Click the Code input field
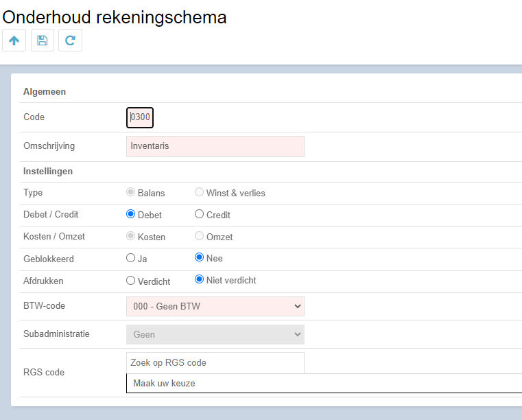 tap(140, 117)
